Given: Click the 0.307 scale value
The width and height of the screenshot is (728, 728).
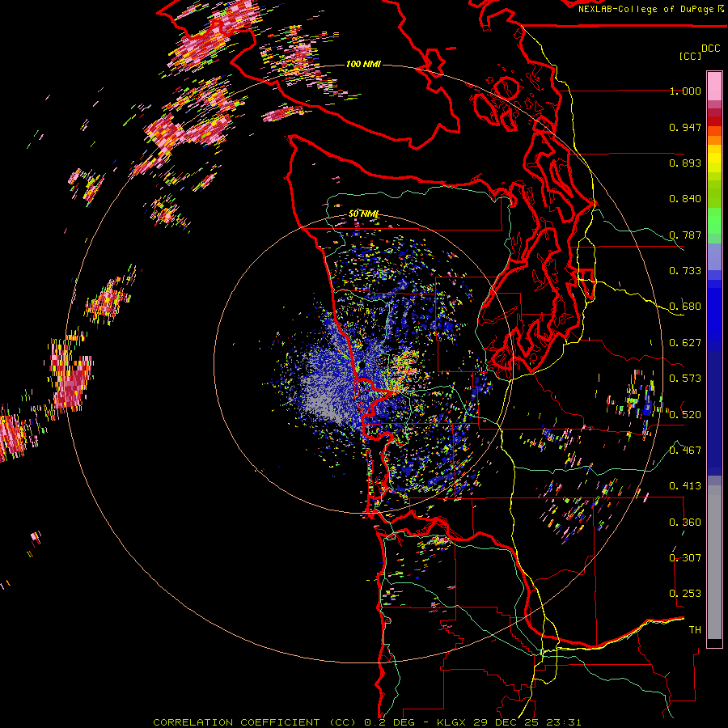Looking at the screenshot, I should click(x=685, y=557).
